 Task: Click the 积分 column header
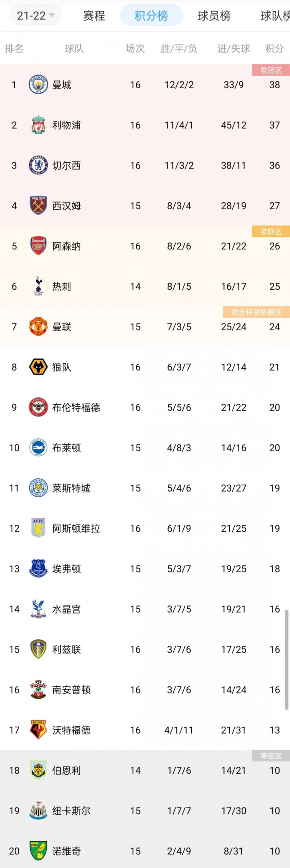click(x=275, y=48)
